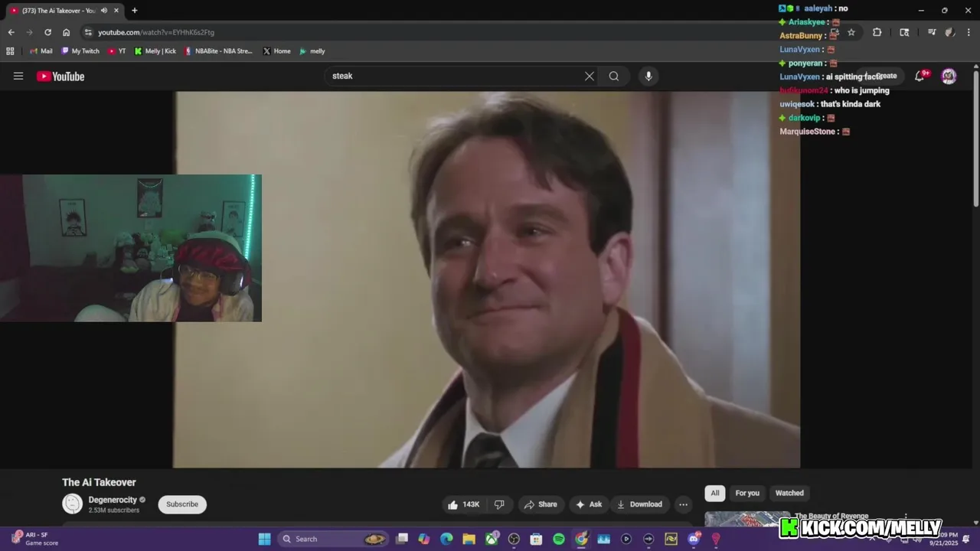This screenshot has width=980, height=551.
Task: Open the Degenerocity channel name link
Action: [x=113, y=500]
